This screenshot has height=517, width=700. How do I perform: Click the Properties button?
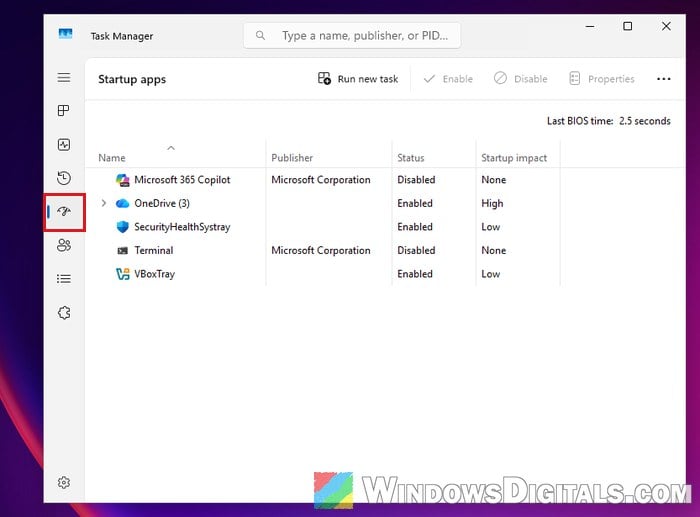coord(602,79)
